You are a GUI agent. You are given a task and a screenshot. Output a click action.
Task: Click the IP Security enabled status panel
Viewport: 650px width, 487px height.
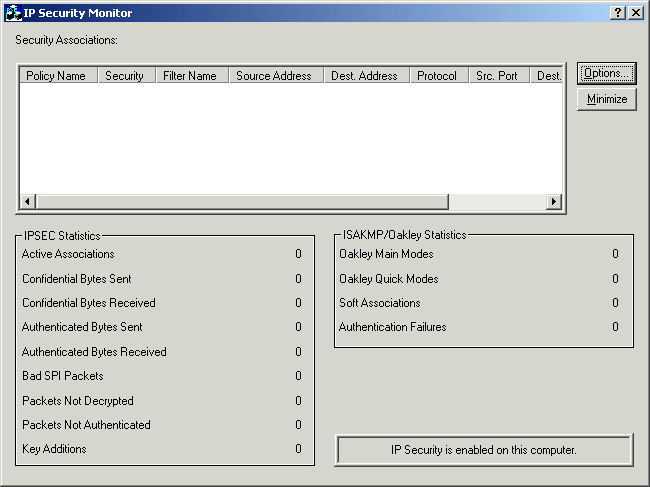(484, 450)
